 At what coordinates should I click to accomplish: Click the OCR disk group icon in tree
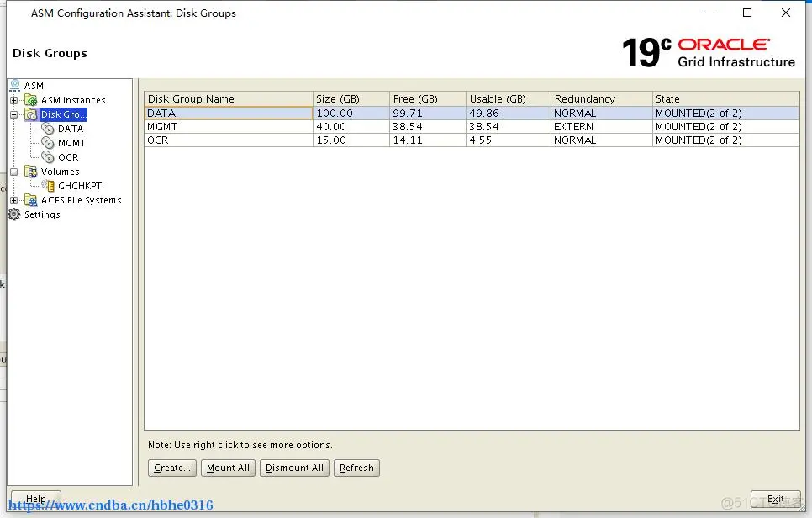coord(48,157)
